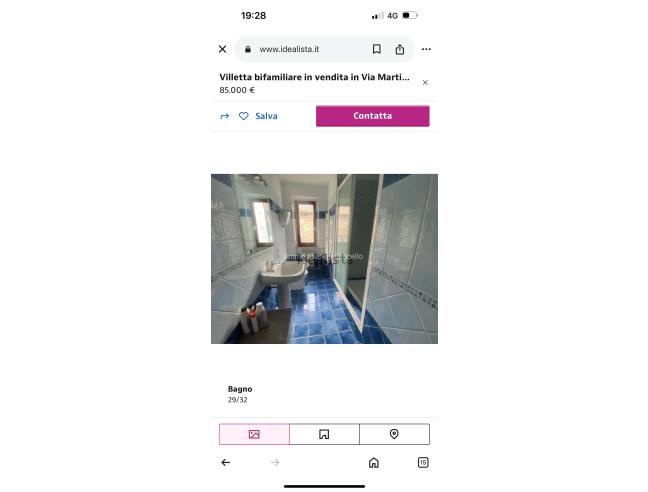Toggle the heart favorite icon
This screenshot has height=492, width=648.
[x=244, y=116]
